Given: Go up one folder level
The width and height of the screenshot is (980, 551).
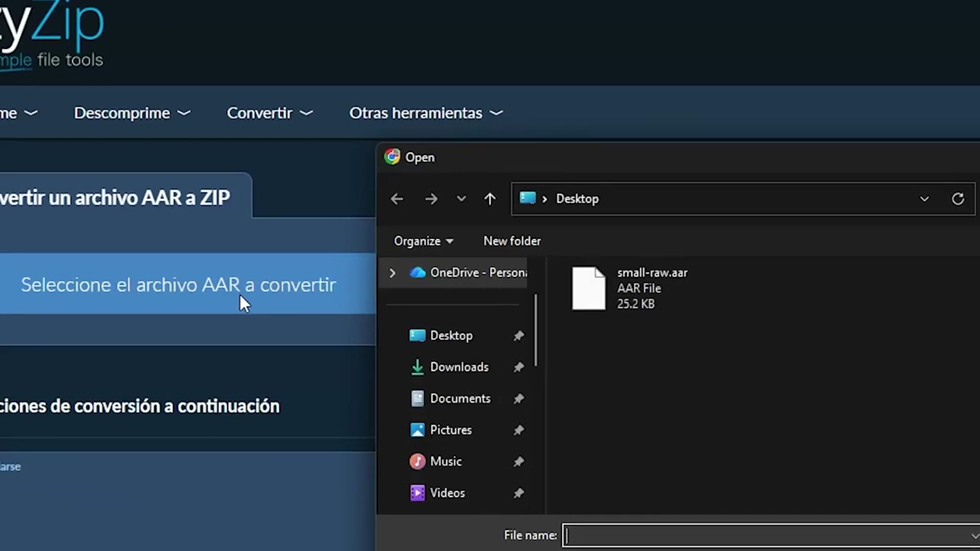Looking at the screenshot, I should (x=490, y=198).
